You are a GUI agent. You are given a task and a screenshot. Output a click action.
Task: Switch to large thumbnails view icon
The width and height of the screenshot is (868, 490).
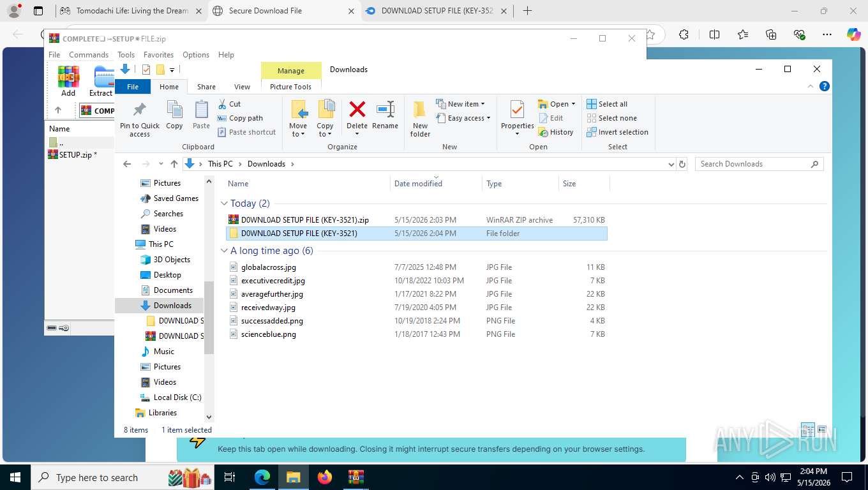tap(822, 429)
